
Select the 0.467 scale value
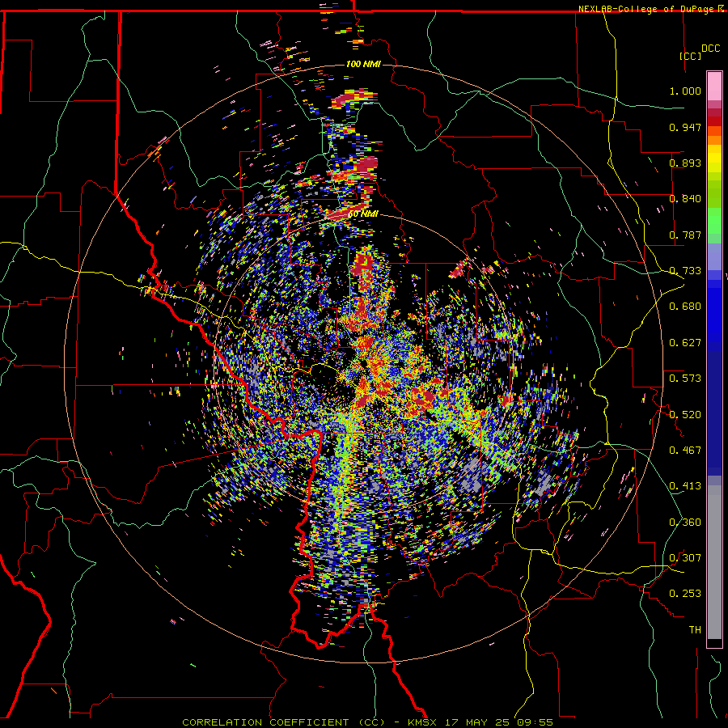click(685, 451)
